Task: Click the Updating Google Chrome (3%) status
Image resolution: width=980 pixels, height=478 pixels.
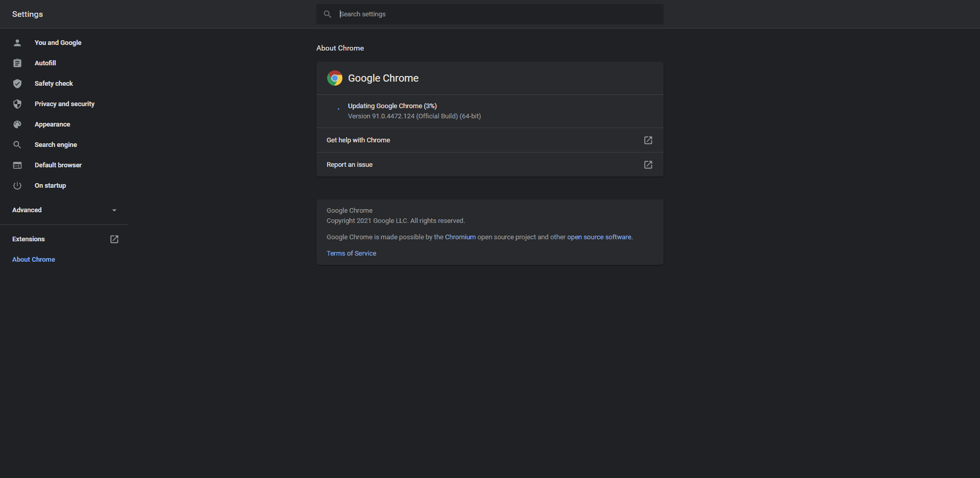Action: click(393, 106)
